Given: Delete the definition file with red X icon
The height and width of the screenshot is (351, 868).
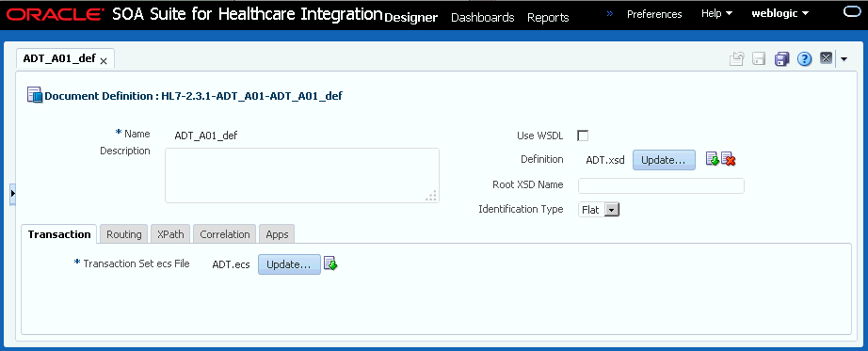Looking at the screenshot, I should pyautogui.click(x=728, y=159).
